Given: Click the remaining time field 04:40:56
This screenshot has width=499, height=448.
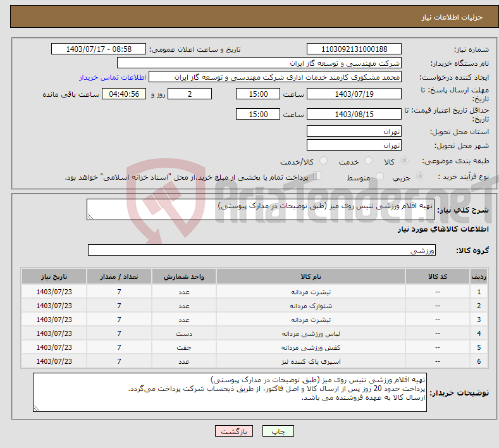Looking at the screenshot, I should click(124, 94).
